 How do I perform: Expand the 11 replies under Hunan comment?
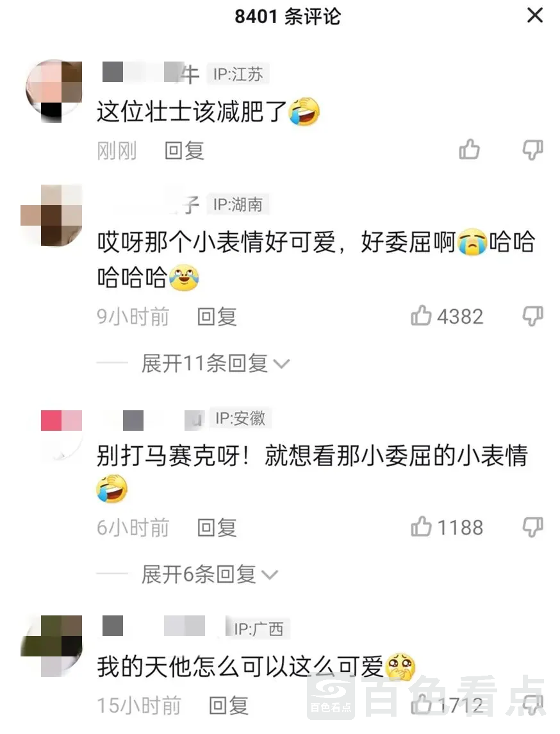point(216,363)
